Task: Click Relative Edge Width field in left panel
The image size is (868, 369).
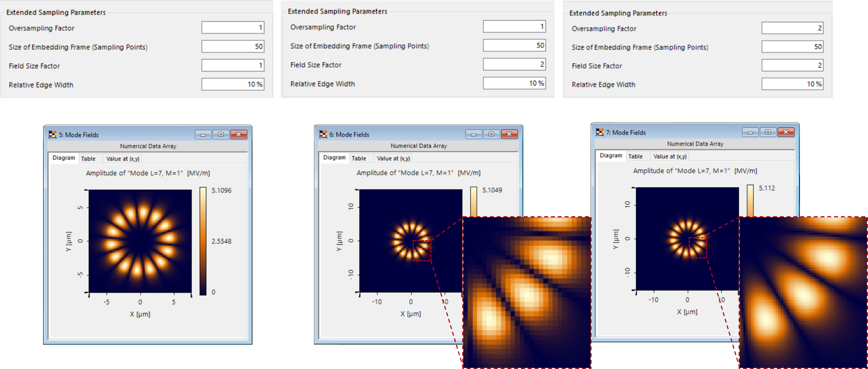Action: point(233,84)
